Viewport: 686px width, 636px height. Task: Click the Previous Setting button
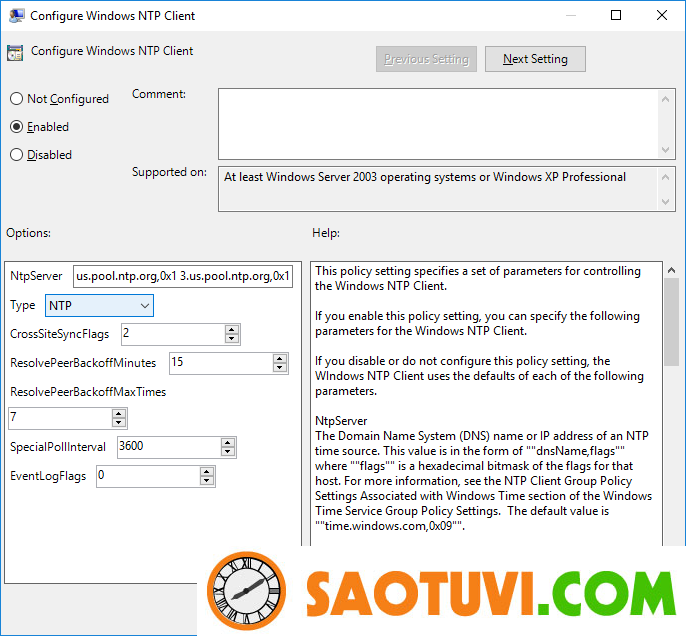click(x=426, y=59)
